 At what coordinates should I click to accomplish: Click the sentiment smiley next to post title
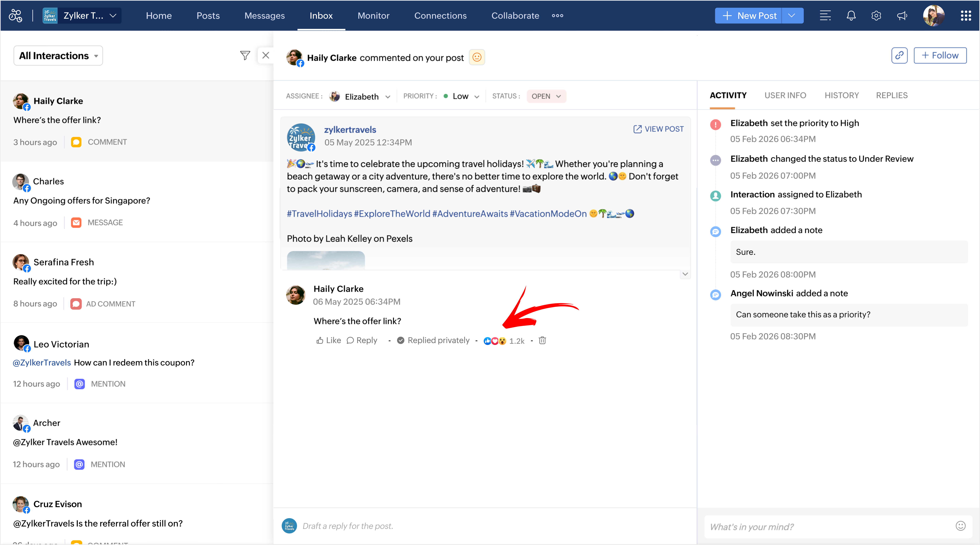pyautogui.click(x=477, y=57)
